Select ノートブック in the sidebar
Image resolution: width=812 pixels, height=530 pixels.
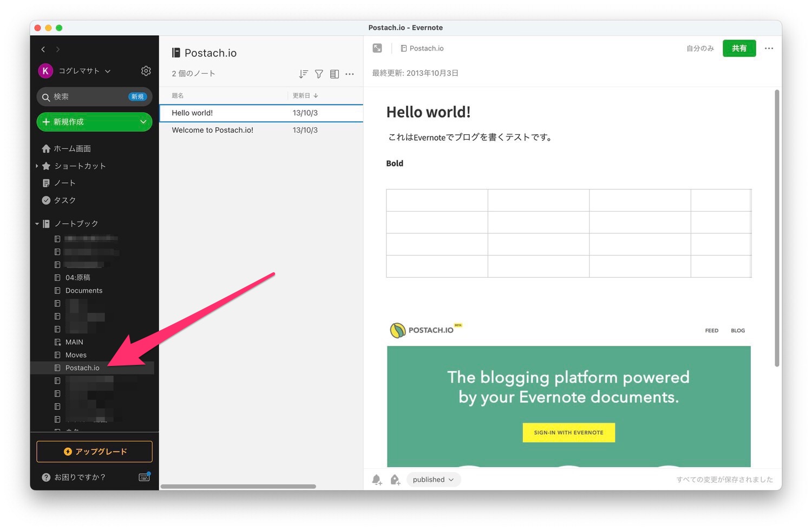click(x=76, y=224)
